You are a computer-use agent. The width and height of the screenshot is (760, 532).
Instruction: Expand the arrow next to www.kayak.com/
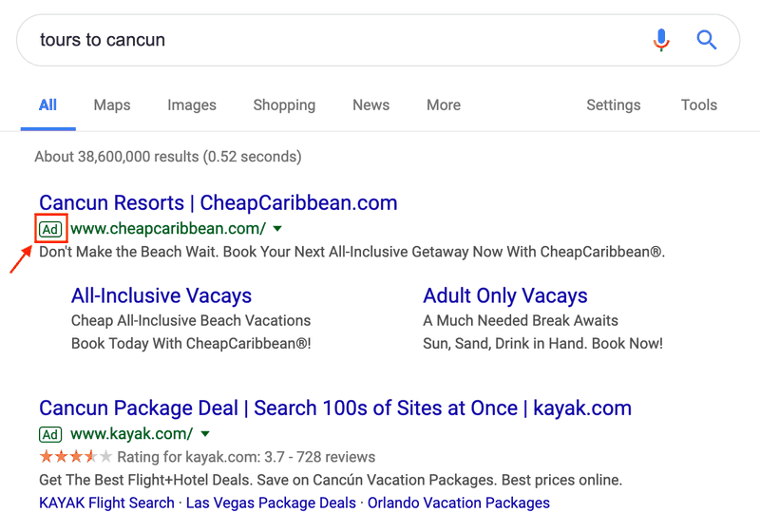coord(205,433)
